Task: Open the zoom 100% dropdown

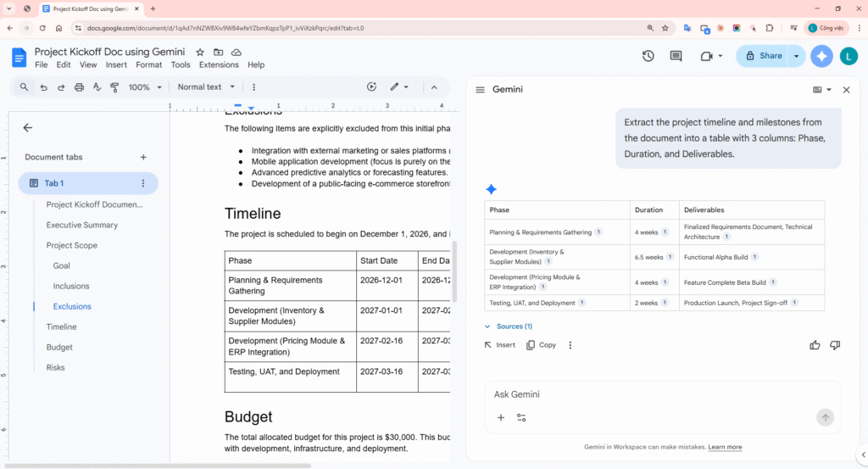Action: [x=145, y=87]
